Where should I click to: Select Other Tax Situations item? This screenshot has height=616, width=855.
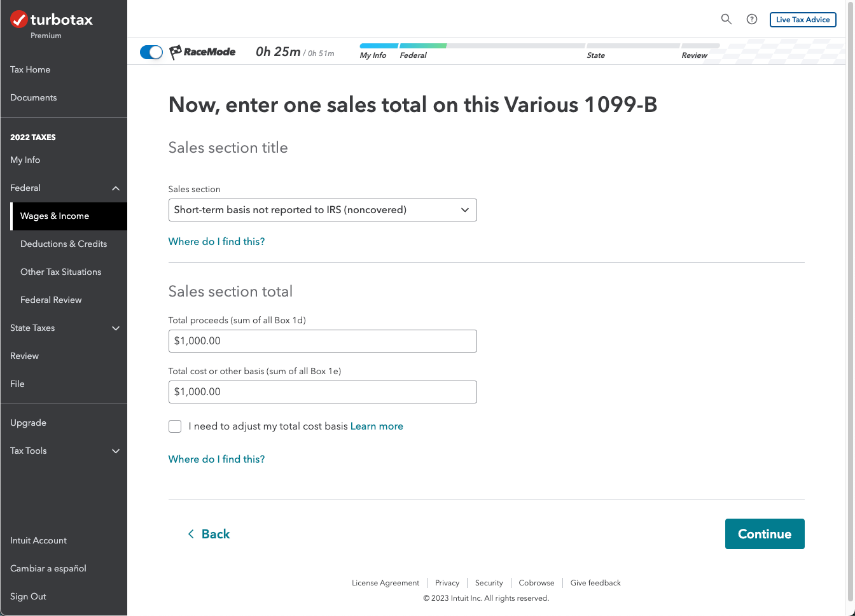pos(61,272)
